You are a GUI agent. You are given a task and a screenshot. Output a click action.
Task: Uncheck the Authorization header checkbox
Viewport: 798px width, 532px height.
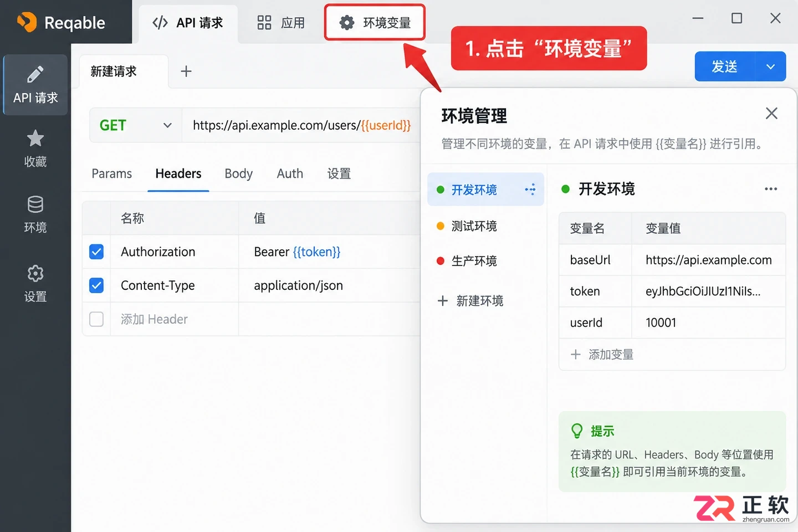click(96, 252)
